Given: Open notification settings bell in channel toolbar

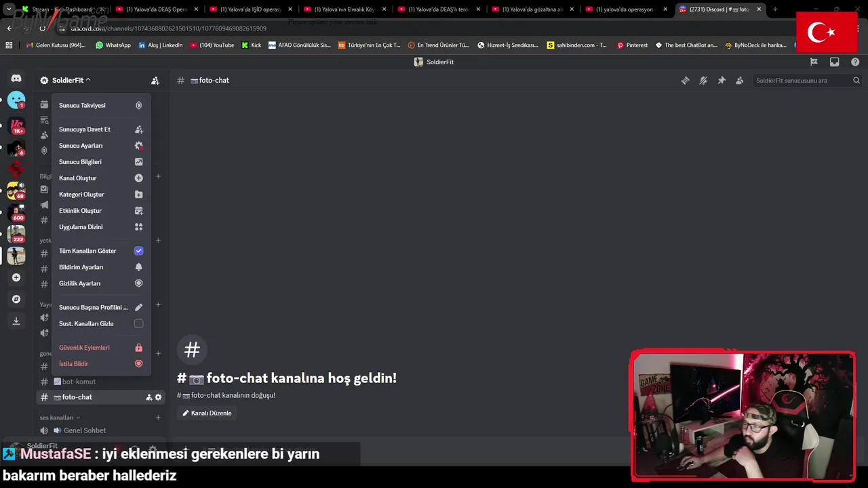Looking at the screenshot, I should (x=703, y=80).
